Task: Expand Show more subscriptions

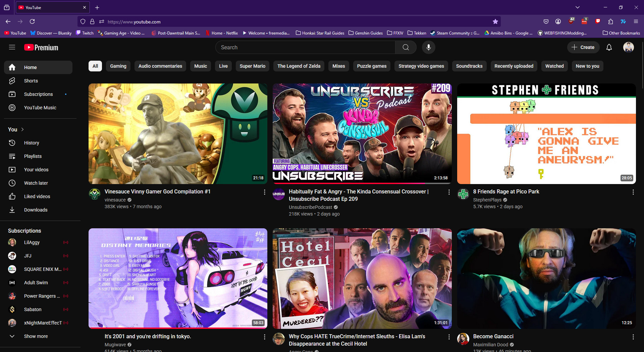Action: pos(38,336)
